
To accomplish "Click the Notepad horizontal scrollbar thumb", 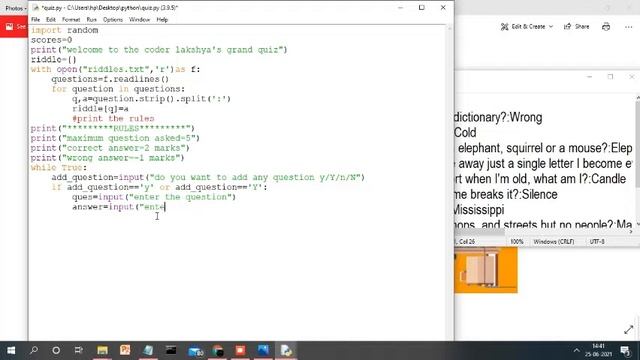I will 480,232.
